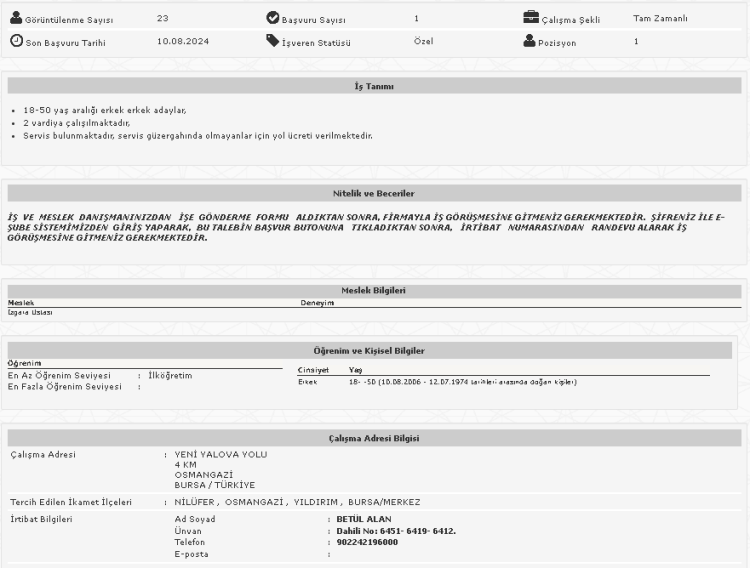The image size is (750, 568).
Task: Click the Çalışma Adresi Bilgisi header
Action: (374, 438)
